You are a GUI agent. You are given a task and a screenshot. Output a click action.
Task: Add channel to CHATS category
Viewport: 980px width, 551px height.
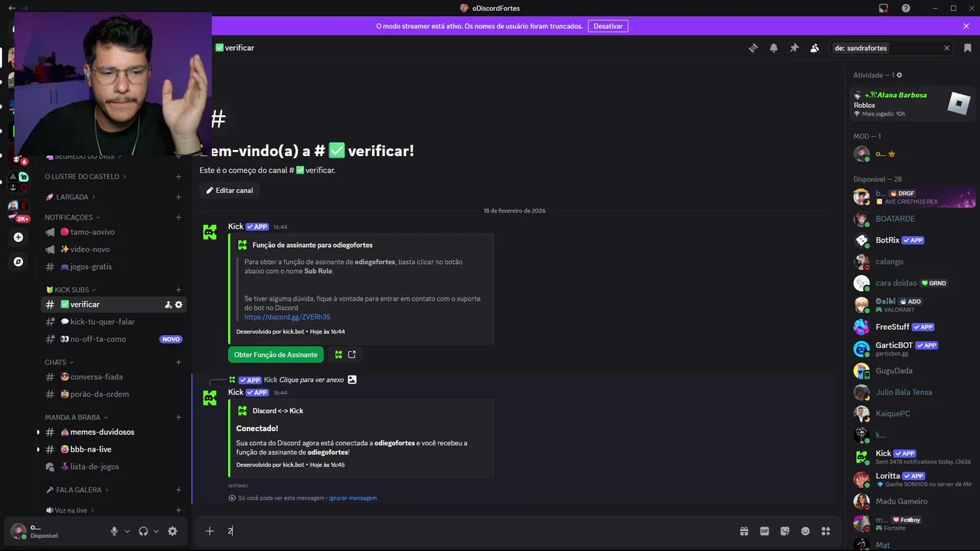point(178,362)
